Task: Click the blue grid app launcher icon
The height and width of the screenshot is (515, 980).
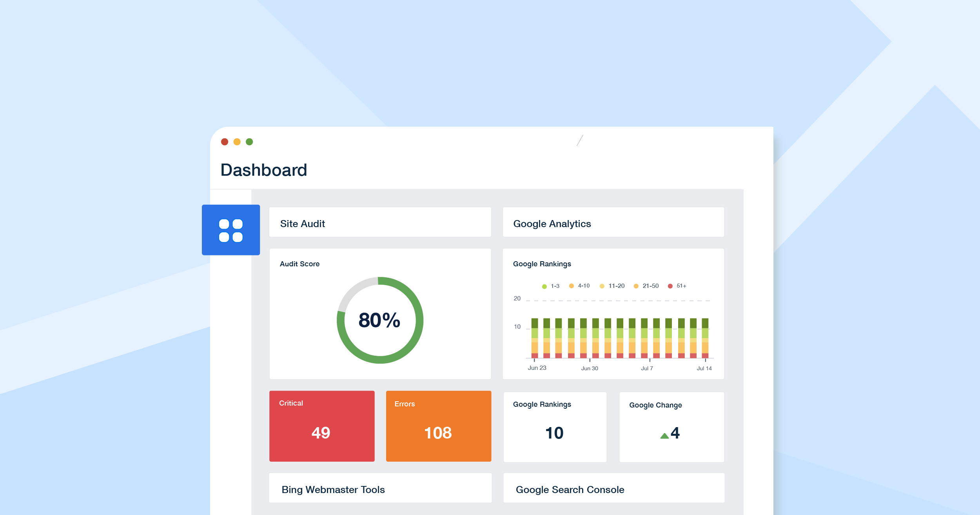Action: [x=230, y=230]
